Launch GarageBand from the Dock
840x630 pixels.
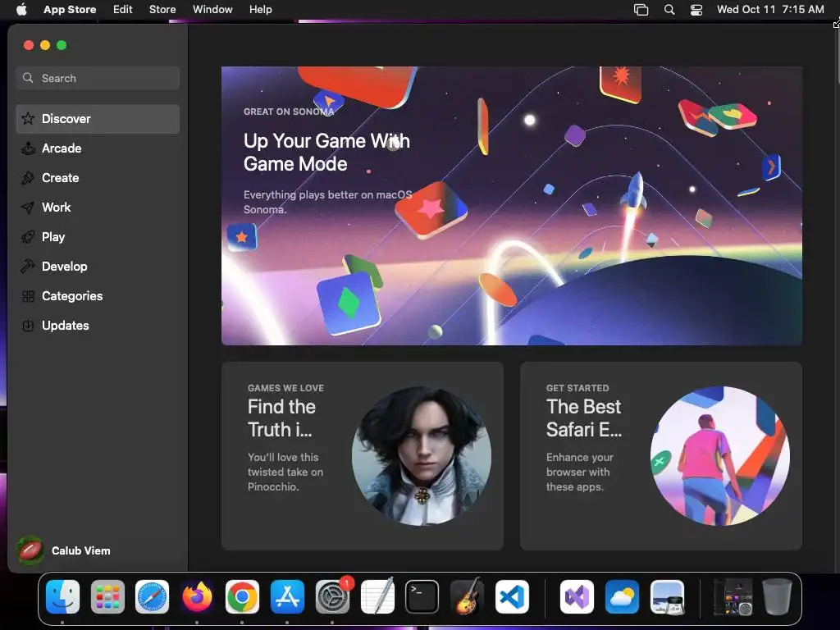point(467,597)
